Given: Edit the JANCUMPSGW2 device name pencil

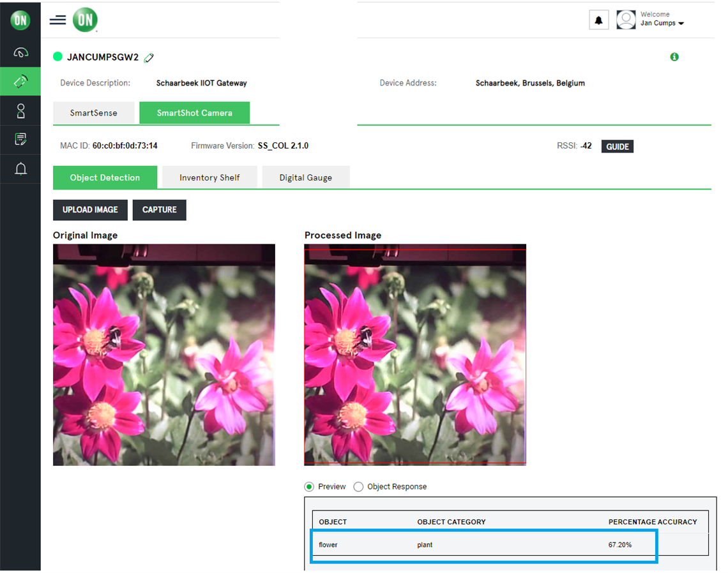Looking at the screenshot, I should 149,57.
